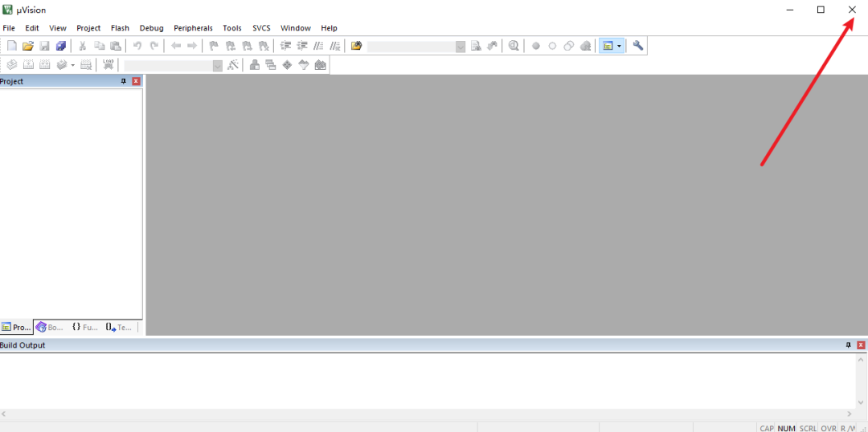File extensions and environment icon
Screen dimensions: 868x432
coord(255,65)
